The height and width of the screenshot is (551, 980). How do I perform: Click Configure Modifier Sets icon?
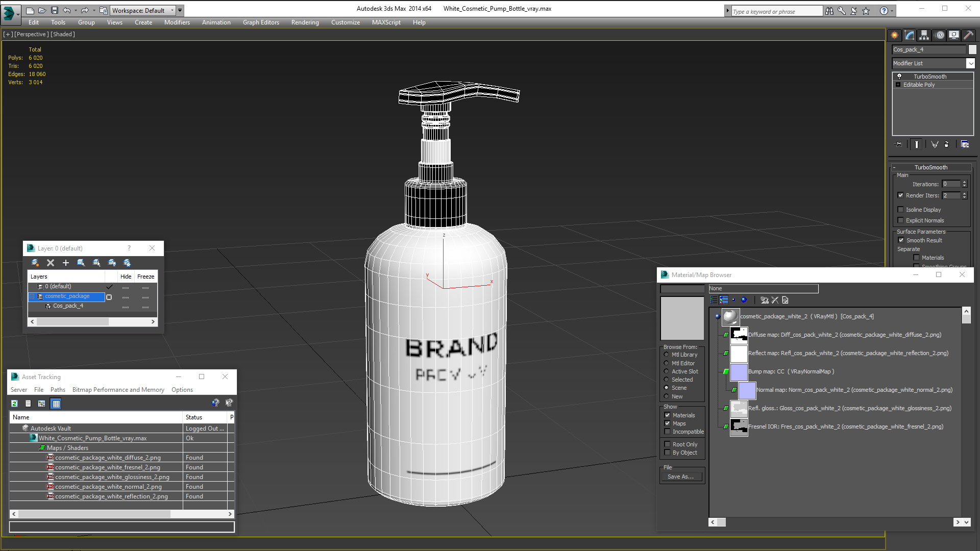(965, 144)
